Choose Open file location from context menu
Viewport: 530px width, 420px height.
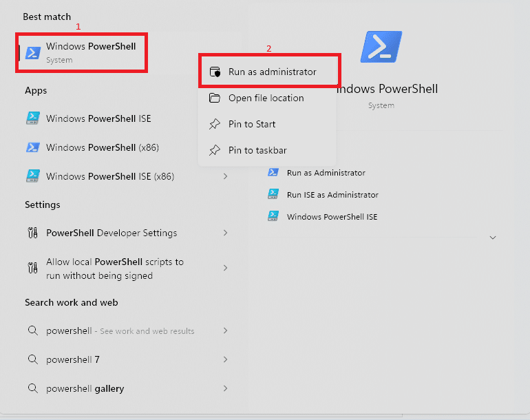pos(266,98)
